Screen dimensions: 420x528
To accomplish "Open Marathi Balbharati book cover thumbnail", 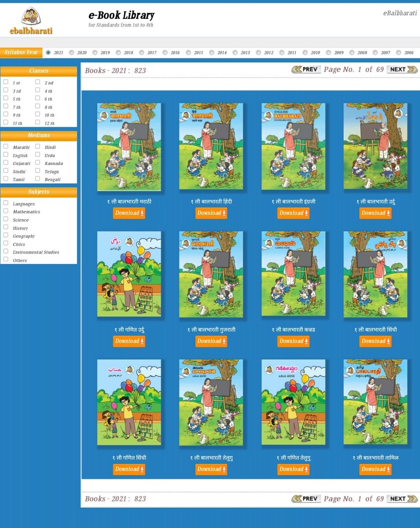I will 129,147.
